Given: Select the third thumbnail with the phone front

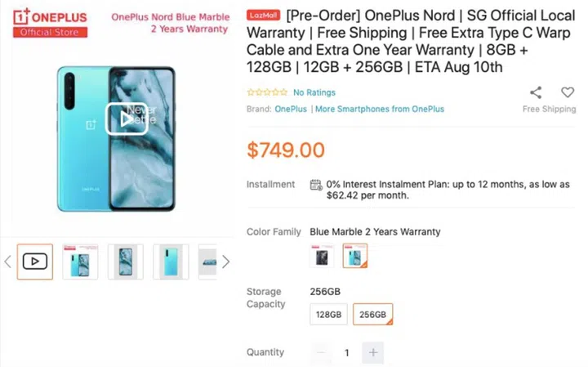Looking at the screenshot, I should (x=125, y=262).
